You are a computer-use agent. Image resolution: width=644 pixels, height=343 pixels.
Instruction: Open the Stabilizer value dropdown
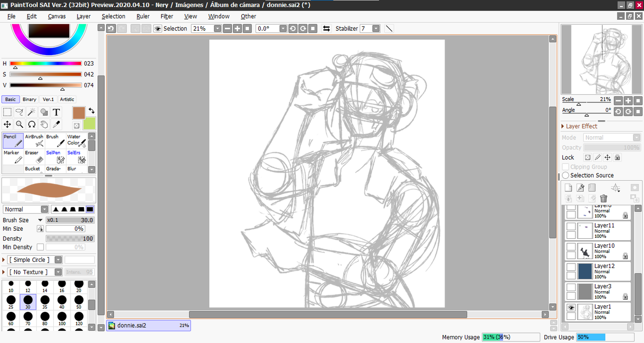coord(376,29)
